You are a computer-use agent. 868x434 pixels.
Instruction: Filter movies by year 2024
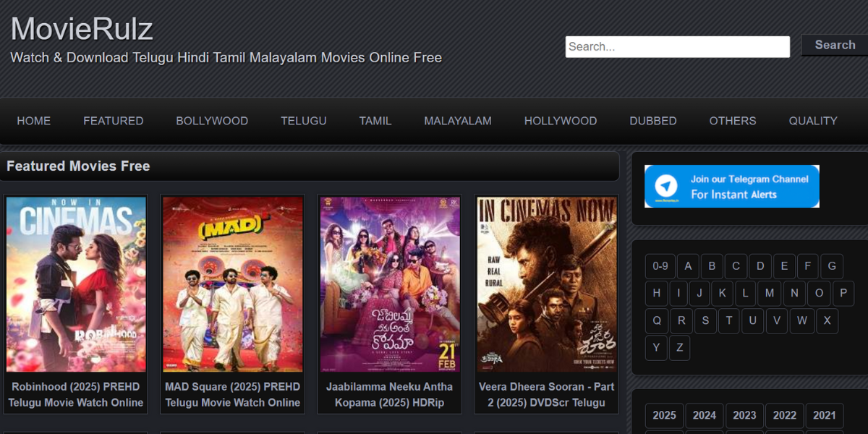[704, 415]
